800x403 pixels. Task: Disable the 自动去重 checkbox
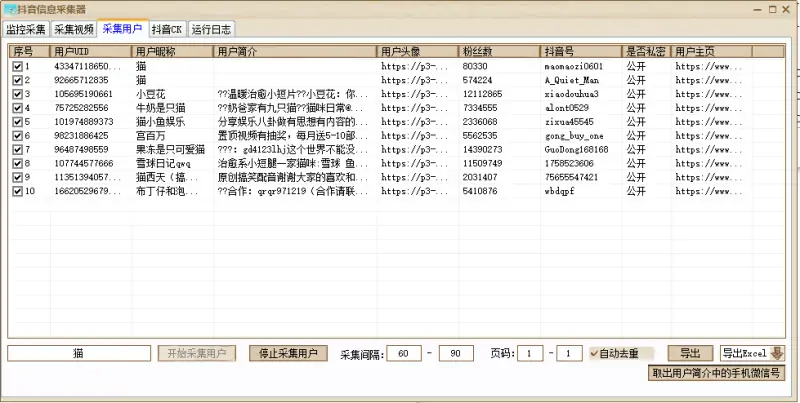point(595,354)
